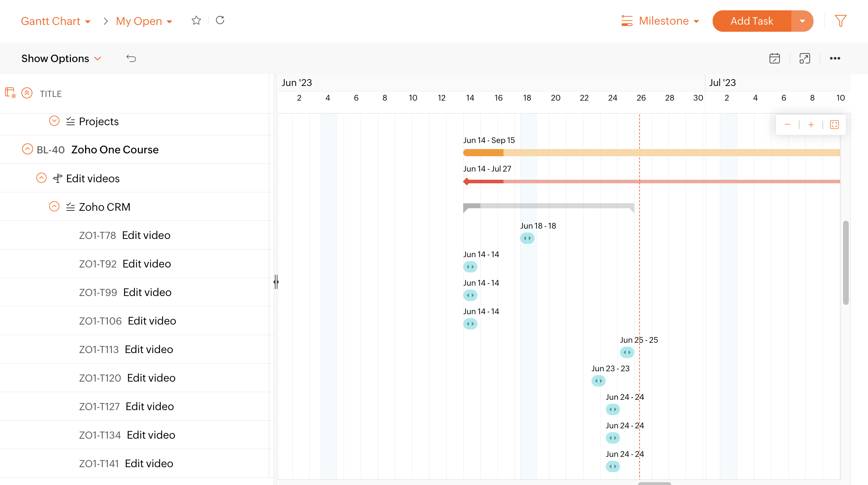Viewport: 868px width, 485px height.
Task: Fit the Gantt chart to screen
Action: click(x=835, y=124)
